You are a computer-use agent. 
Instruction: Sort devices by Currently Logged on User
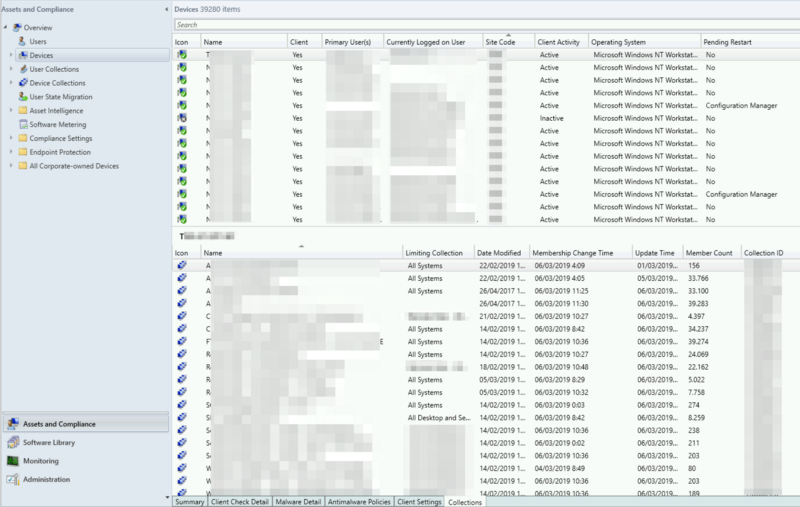pos(433,42)
